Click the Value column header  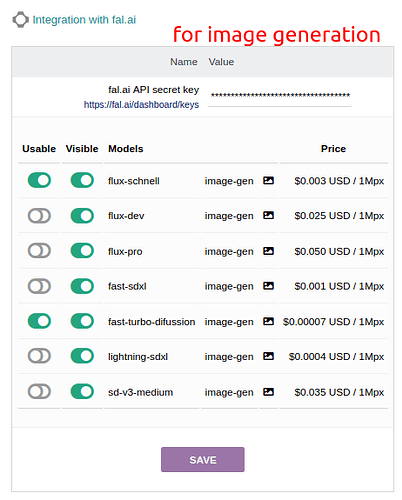coord(221,62)
